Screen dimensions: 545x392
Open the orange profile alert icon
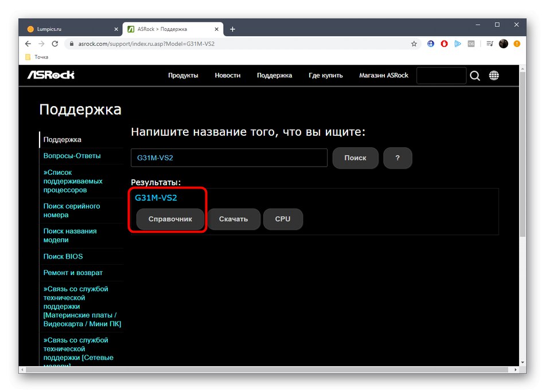pyautogui.click(x=517, y=44)
